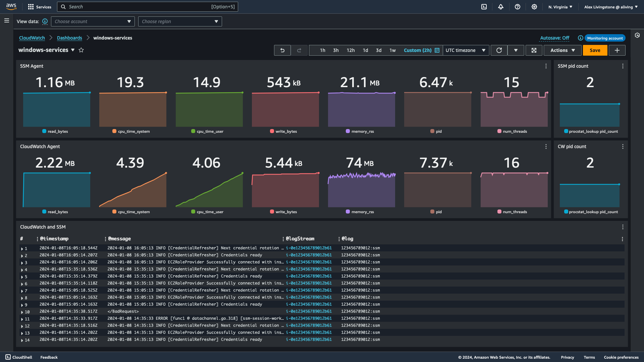Expand the Choose region dropdown
This screenshot has width=644, height=362.
click(x=179, y=21)
